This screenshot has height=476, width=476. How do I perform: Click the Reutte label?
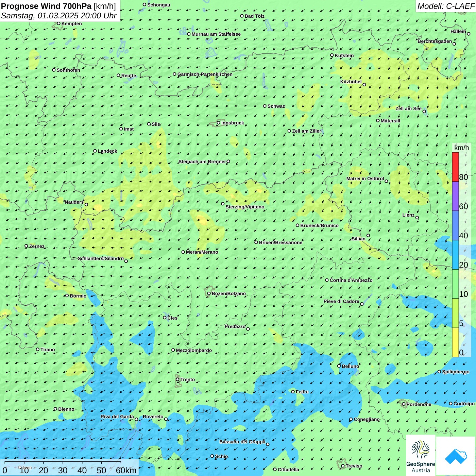click(x=129, y=75)
